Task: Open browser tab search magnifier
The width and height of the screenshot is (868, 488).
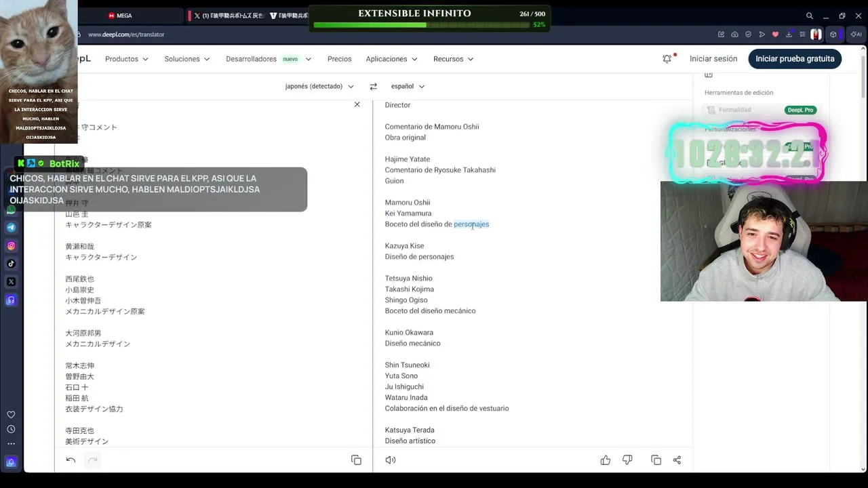Action: point(810,16)
